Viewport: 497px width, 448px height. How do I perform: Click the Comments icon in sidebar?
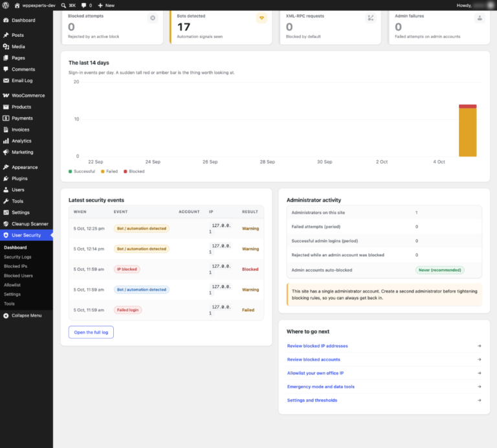pos(6,69)
